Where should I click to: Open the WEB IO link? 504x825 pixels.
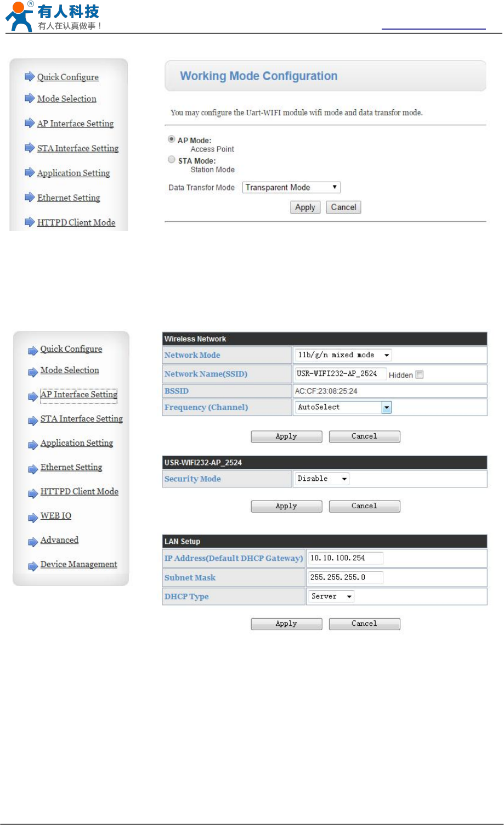click(56, 515)
